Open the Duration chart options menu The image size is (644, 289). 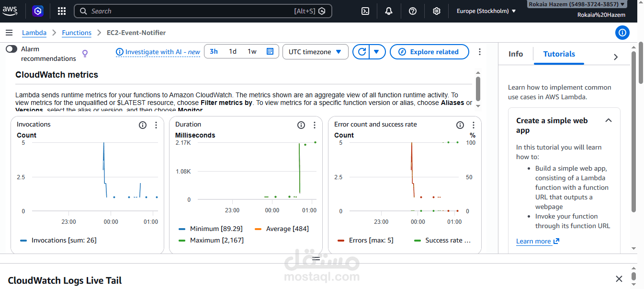click(315, 125)
